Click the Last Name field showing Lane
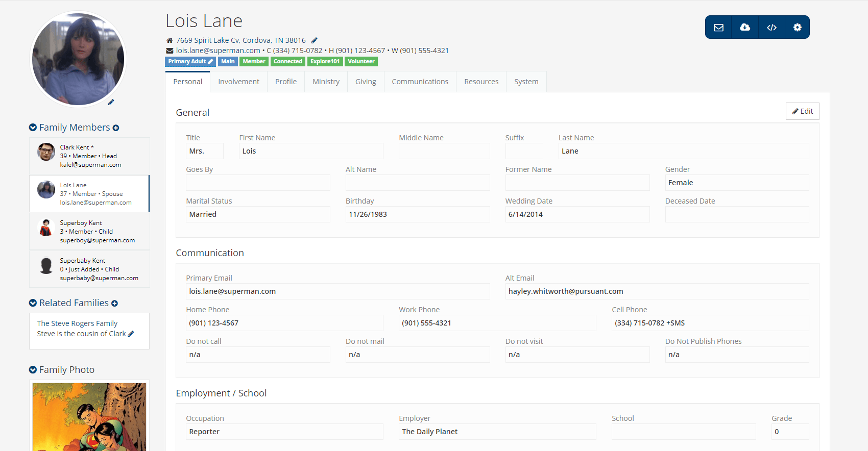The height and width of the screenshot is (451, 868). 684,151
